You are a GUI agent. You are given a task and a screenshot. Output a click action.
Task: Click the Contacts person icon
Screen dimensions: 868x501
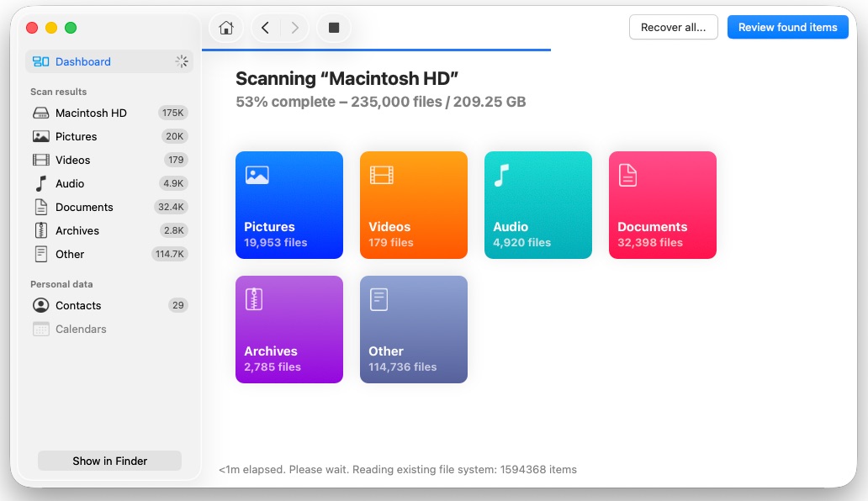click(x=40, y=305)
